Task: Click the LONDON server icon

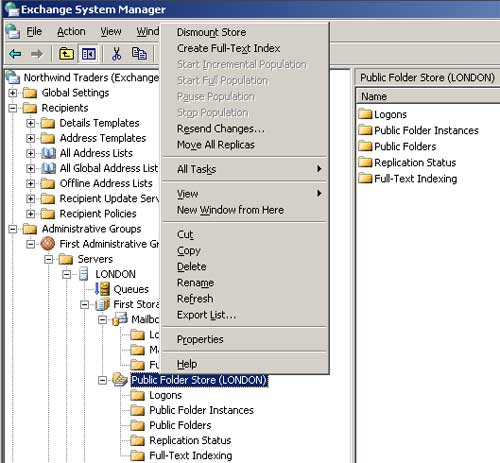Action: click(x=84, y=274)
